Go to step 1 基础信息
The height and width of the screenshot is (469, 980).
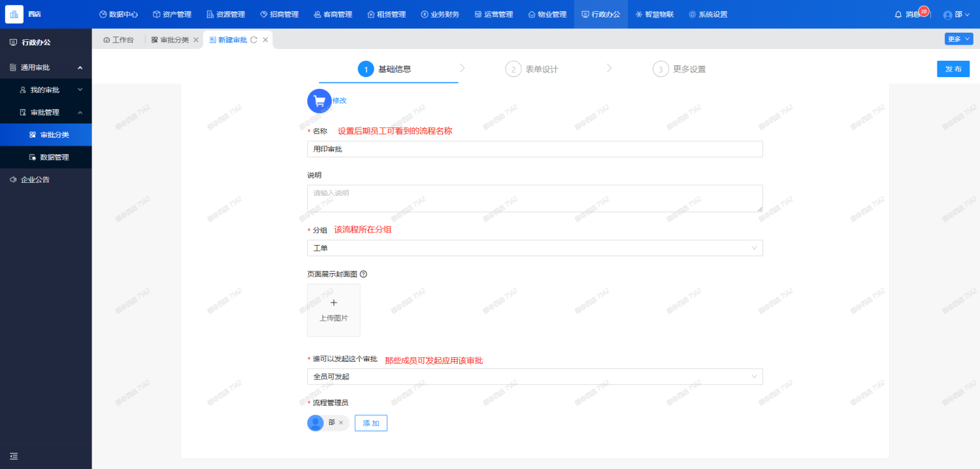[x=384, y=69]
